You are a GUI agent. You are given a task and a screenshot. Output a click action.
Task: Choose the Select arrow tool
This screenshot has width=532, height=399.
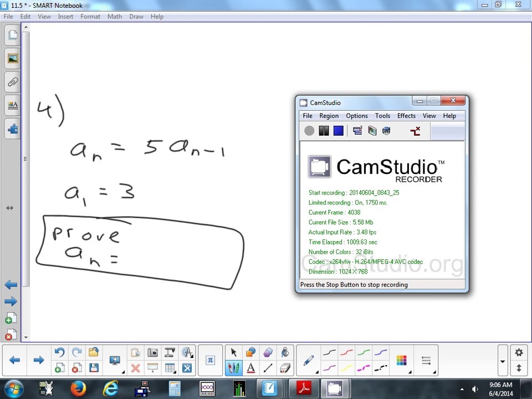point(234,352)
